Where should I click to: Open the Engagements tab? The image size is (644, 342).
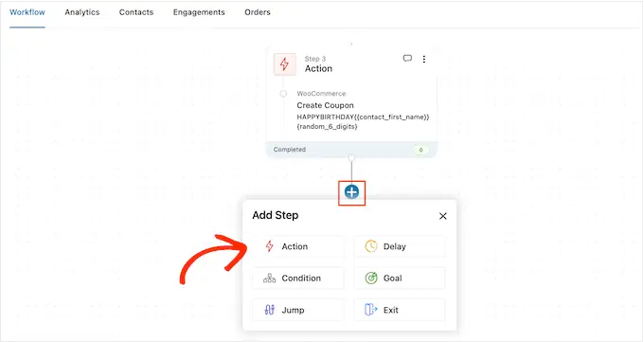pos(199,12)
